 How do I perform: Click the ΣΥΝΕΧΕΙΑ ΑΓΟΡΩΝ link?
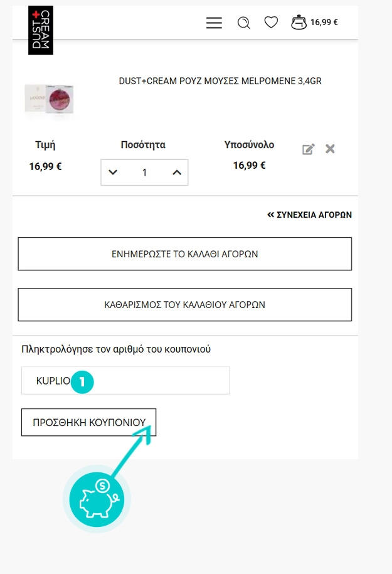tap(310, 215)
